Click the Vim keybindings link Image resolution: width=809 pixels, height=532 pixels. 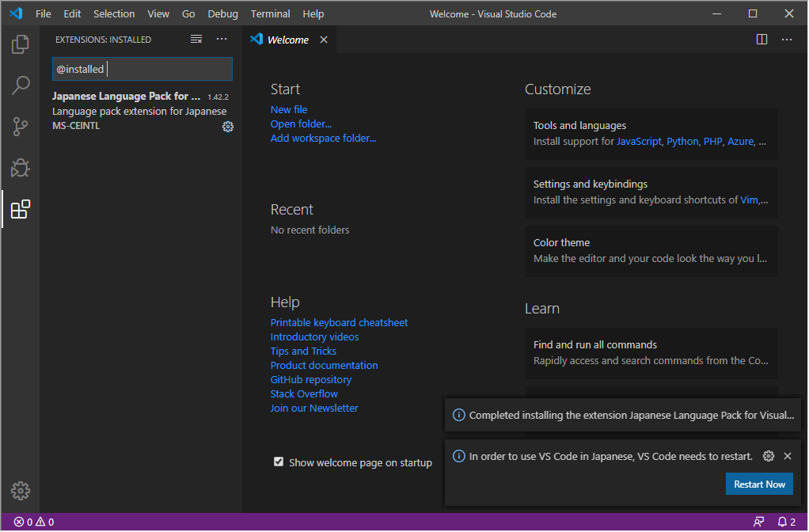point(749,200)
